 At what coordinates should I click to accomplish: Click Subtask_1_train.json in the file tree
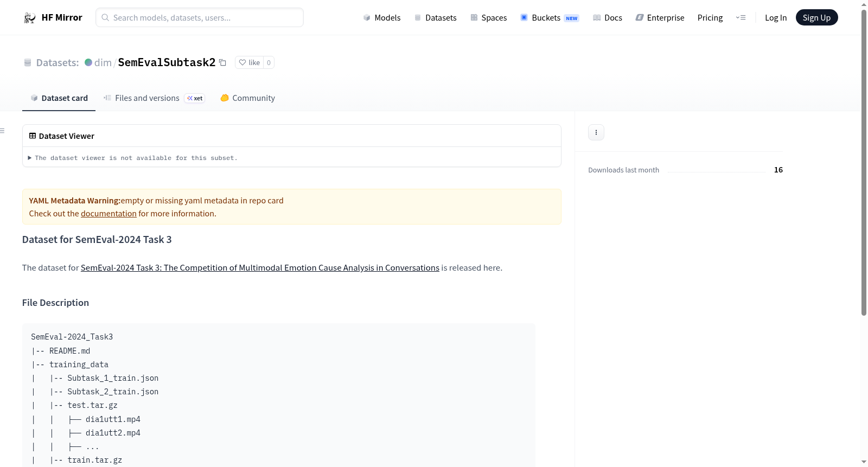coord(113,378)
